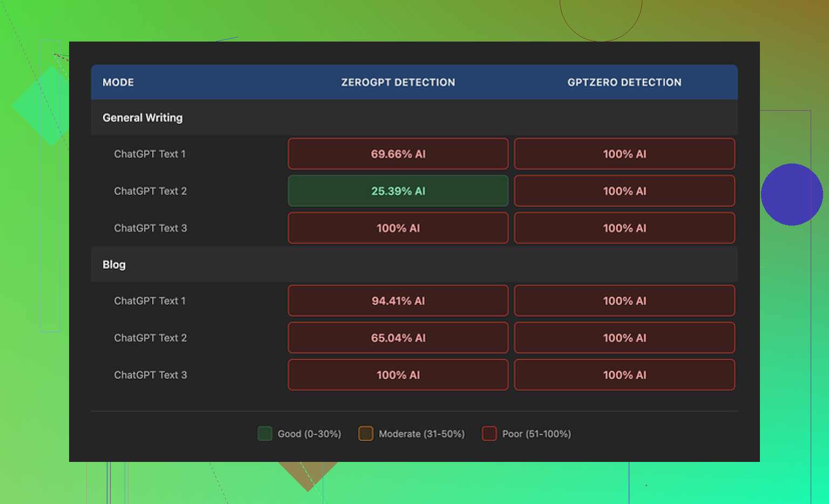Click GPTZero 100% AI cell for Blog Text 2
This screenshot has width=829, height=504.
click(x=624, y=338)
